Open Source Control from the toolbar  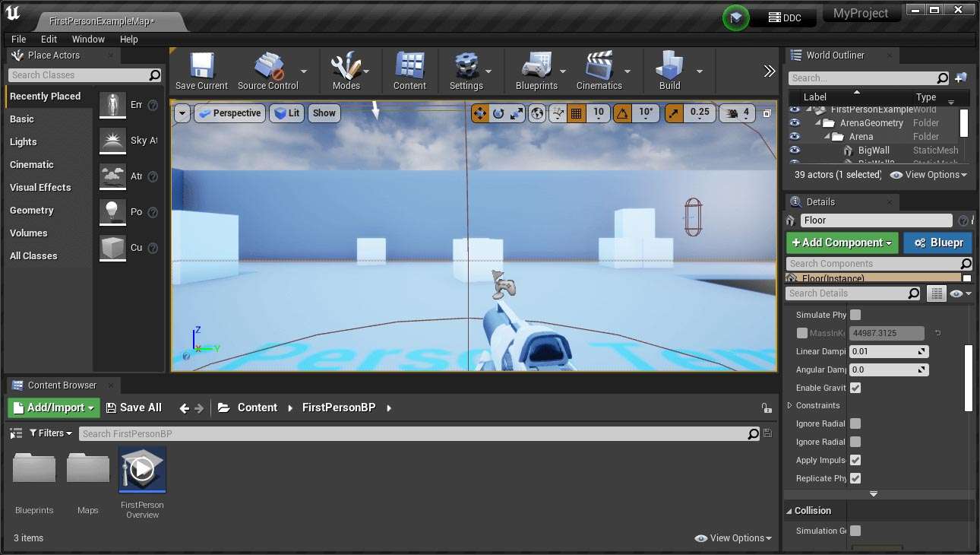coord(267,67)
